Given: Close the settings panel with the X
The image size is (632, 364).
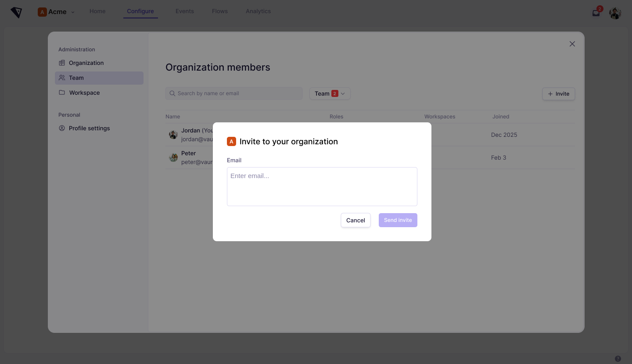Looking at the screenshot, I should pyautogui.click(x=572, y=44).
